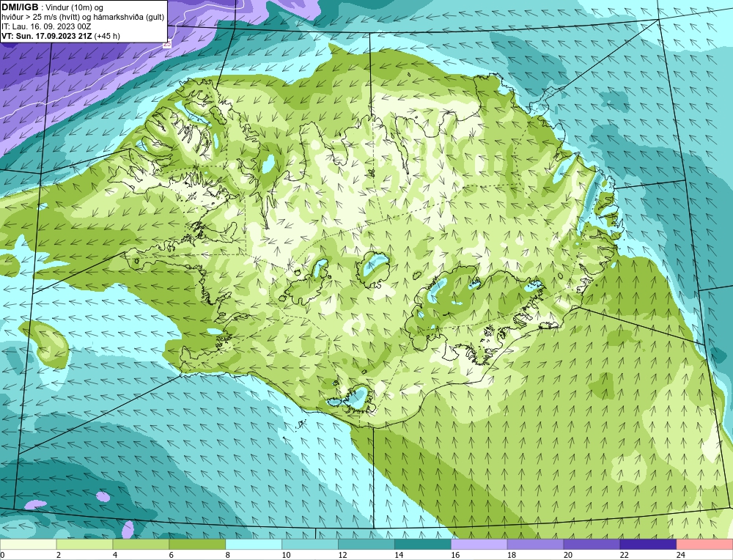Click the legend tick label 20
The width and height of the screenshot is (733, 560).
click(568, 555)
